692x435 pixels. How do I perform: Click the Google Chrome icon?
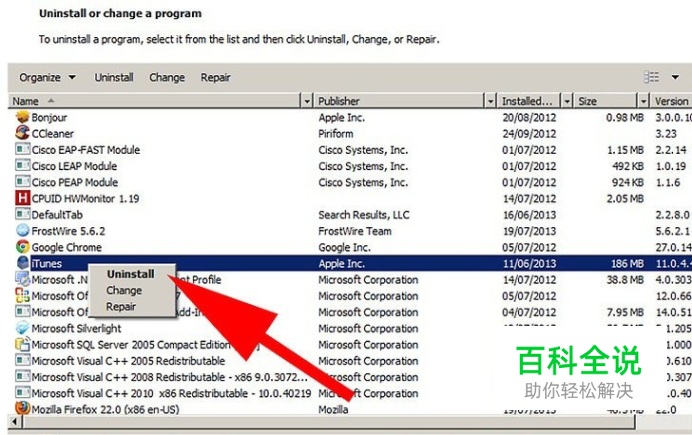pyautogui.click(x=22, y=247)
